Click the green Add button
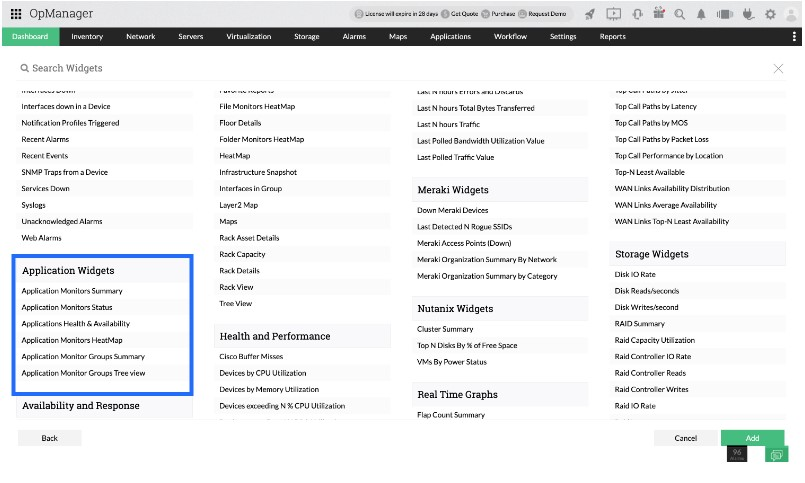The image size is (805, 483). pos(752,438)
